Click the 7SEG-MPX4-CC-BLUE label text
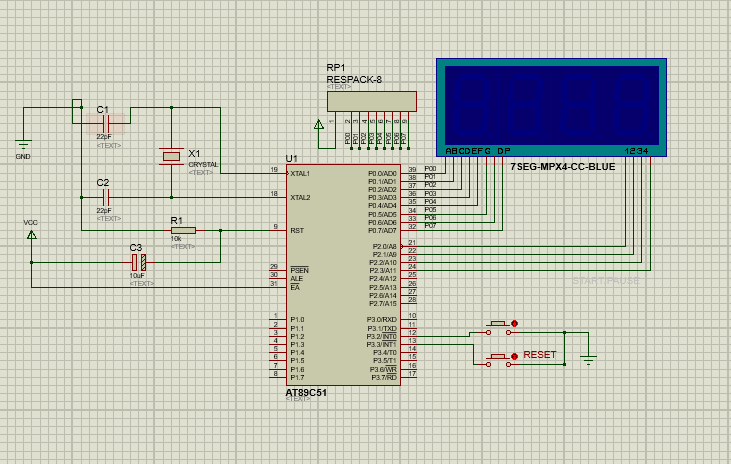This screenshot has height=464, width=731. click(x=563, y=167)
